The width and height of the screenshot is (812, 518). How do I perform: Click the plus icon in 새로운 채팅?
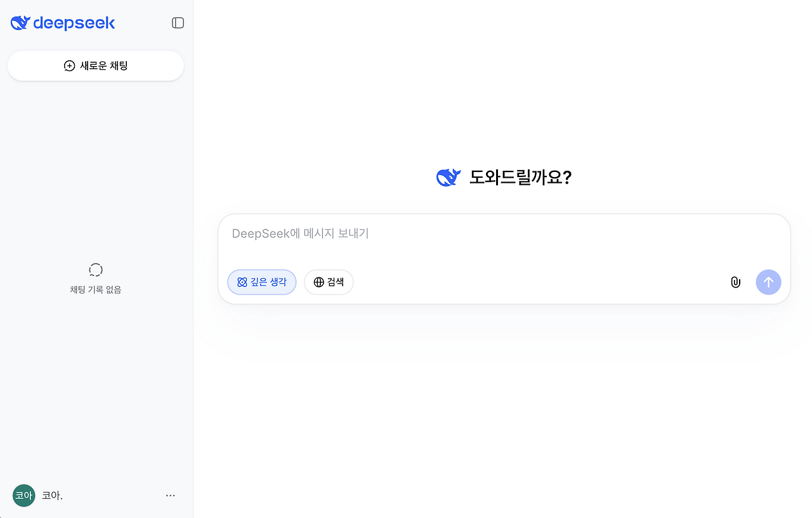pos(70,66)
